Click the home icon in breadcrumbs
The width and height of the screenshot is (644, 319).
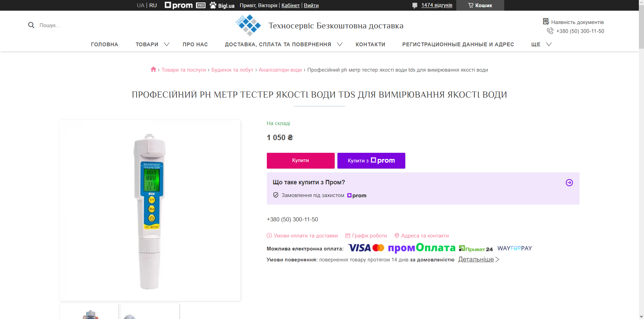point(153,70)
